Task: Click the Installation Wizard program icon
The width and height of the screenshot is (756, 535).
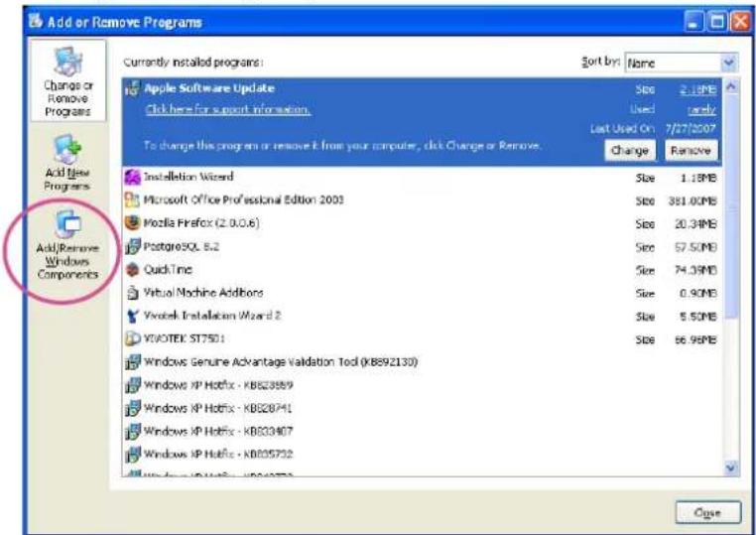Action: point(132,177)
